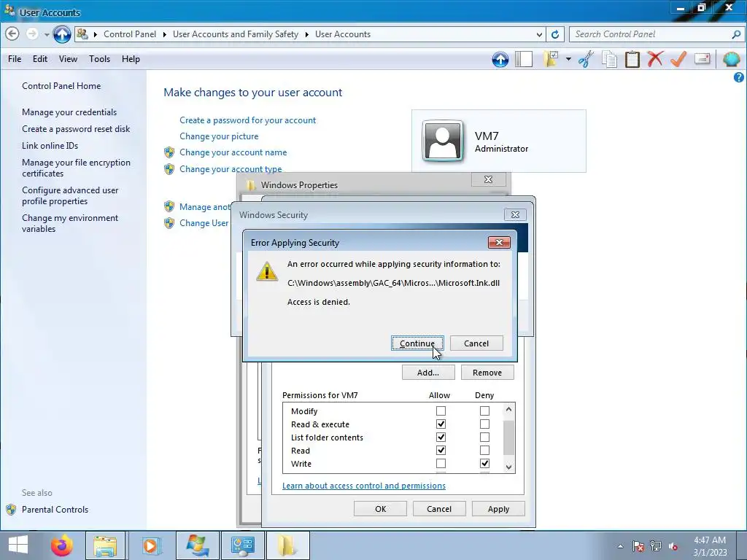The height and width of the screenshot is (560, 747).
Task: Open the recent pages dropdown arrow
Action: 46,34
